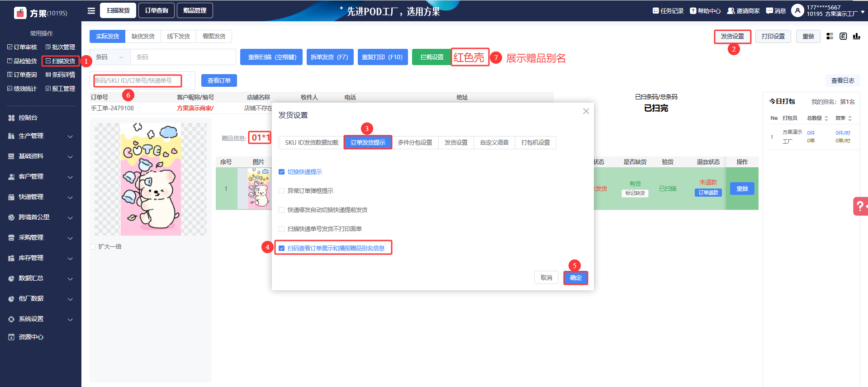
Task: Open the 条码详情 shortcut
Action: pyautogui.click(x=60, y=75)
